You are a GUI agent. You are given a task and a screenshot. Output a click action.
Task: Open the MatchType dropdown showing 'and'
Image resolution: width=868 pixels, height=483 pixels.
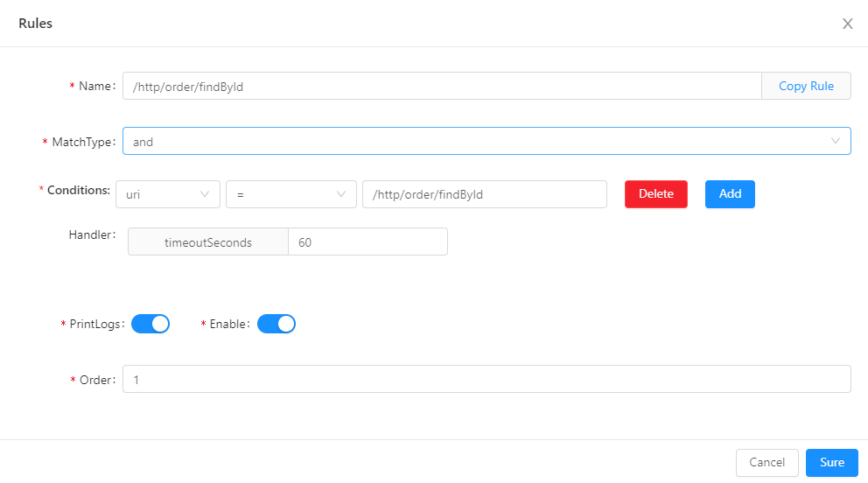click(x=472, y=141)
